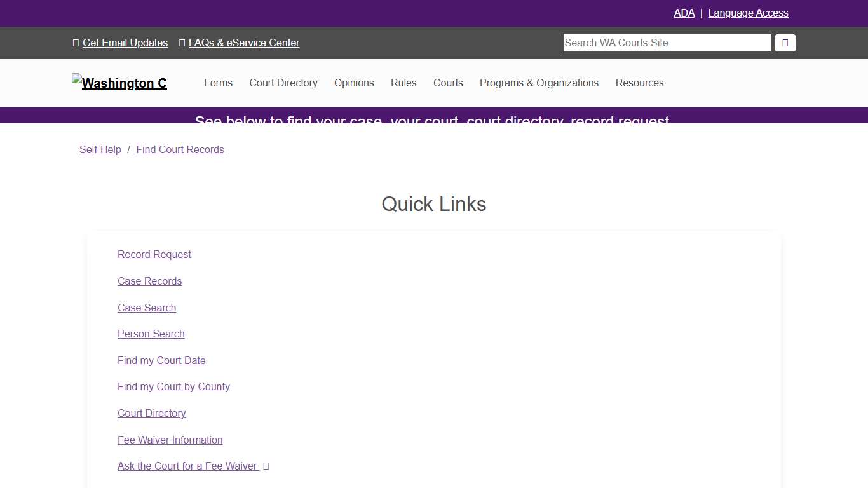
Task: Open Find my Court Date link
Action: point(161,361)
